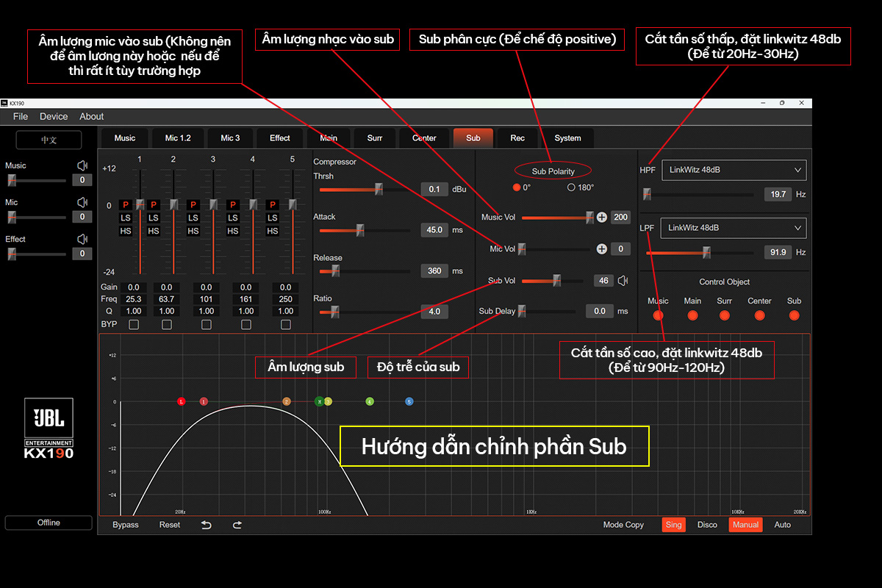Open the File menu

21,116
